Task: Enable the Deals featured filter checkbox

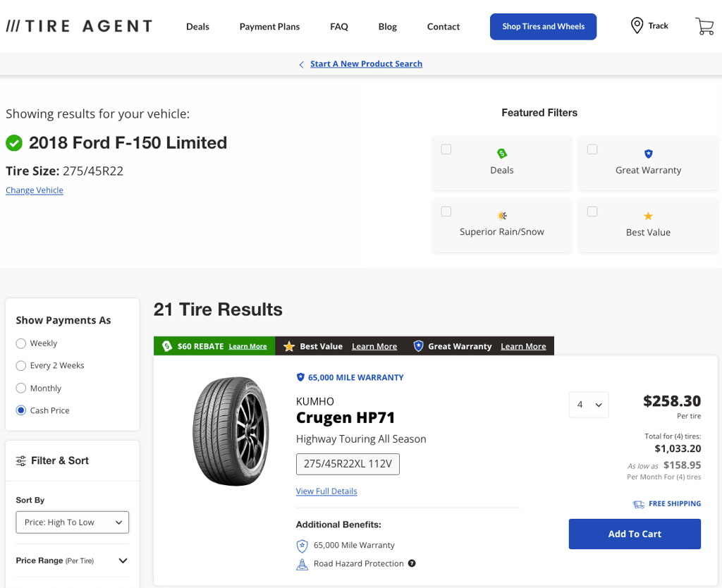Action: coord(446,149)
